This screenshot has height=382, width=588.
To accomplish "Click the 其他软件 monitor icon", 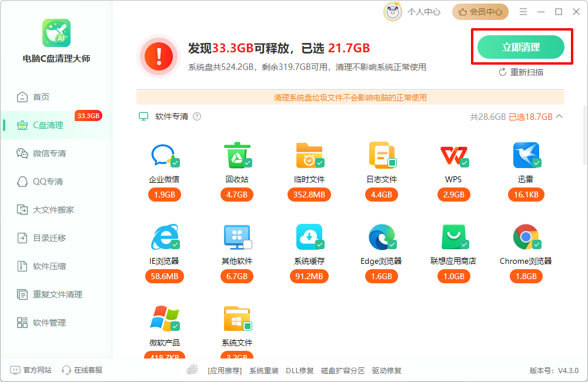I will 238,237.
